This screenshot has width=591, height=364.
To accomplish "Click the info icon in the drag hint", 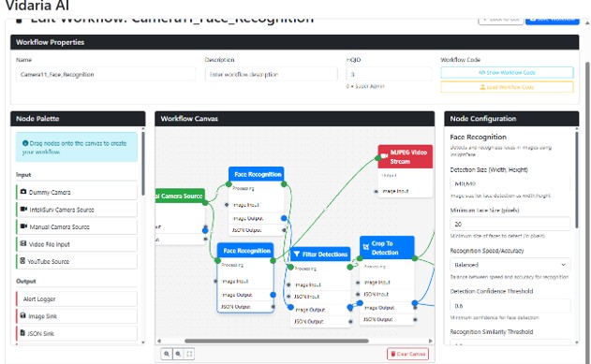I will [x=25, y=143].
